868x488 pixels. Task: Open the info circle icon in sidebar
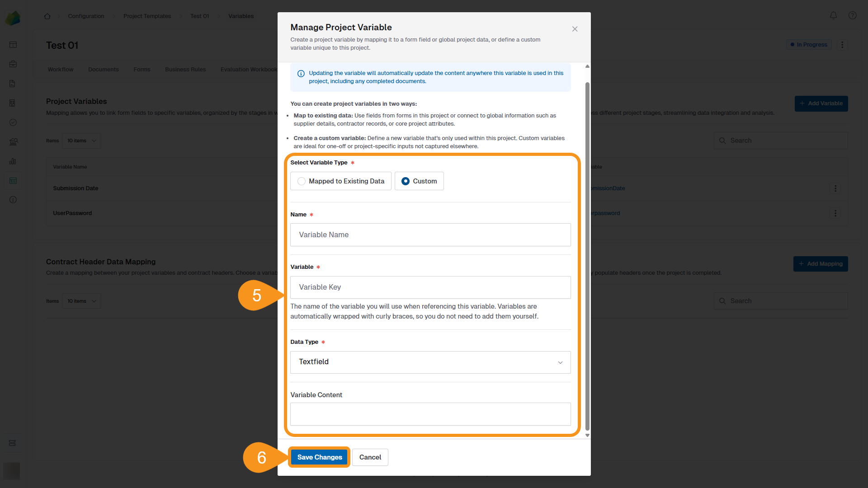pos(13,200)
